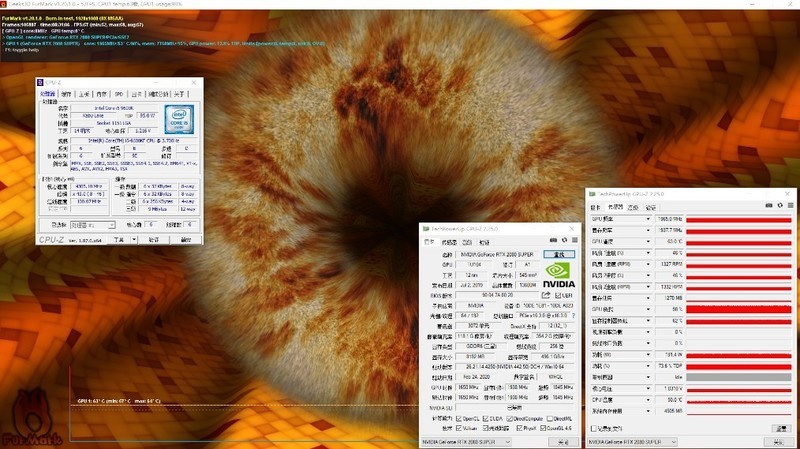Click the Lookup button in GPU-Z
The width and height of the screenshot is (800, 449).
pyautogui.click(x=560, y=255)
